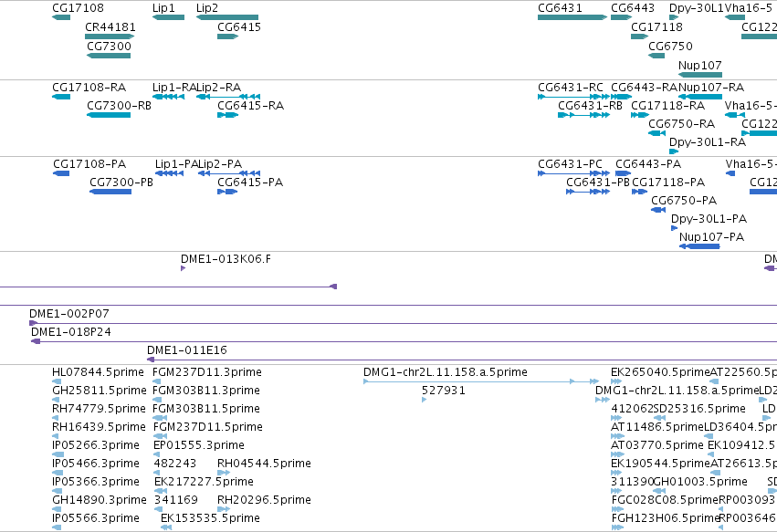The width and height of the screenshot is (777, 532).
Task: Click the CG6443 gene label
Action: [x=633, y=8]
